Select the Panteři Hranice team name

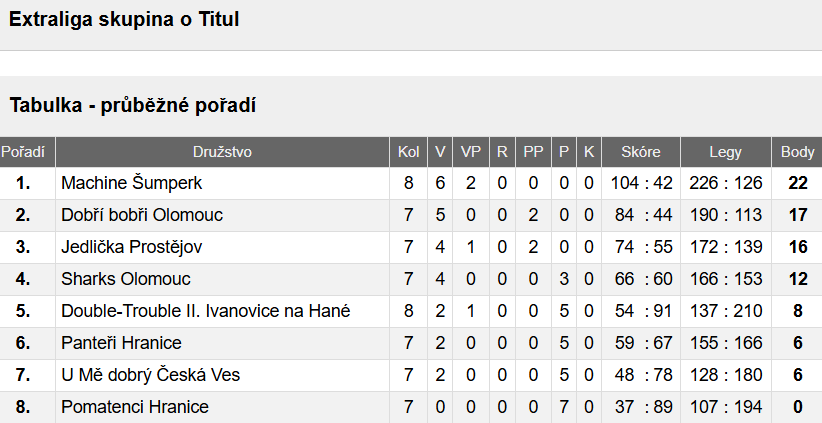[x=121, y=343]
